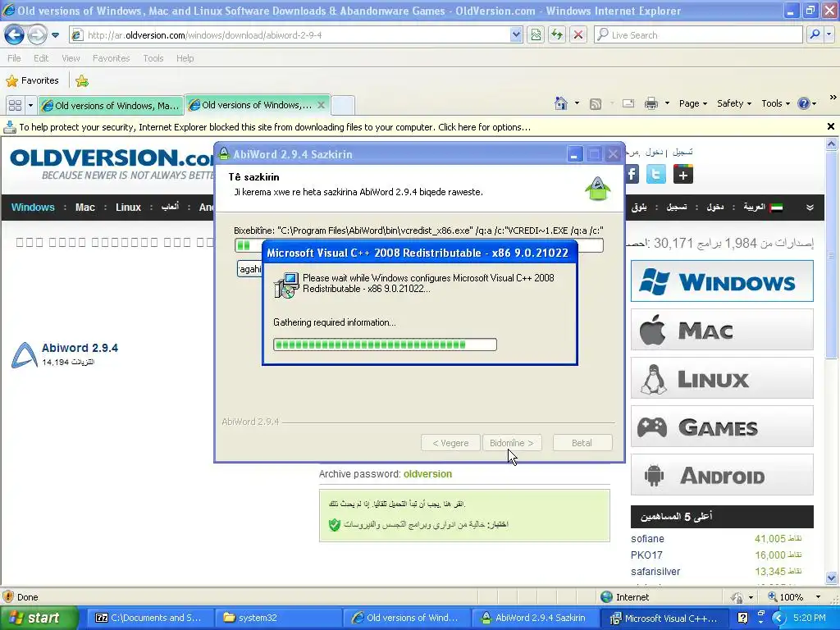The image size is (840, 630).
Task: Click the Mac category banner
Action: (x=722, y=330)
